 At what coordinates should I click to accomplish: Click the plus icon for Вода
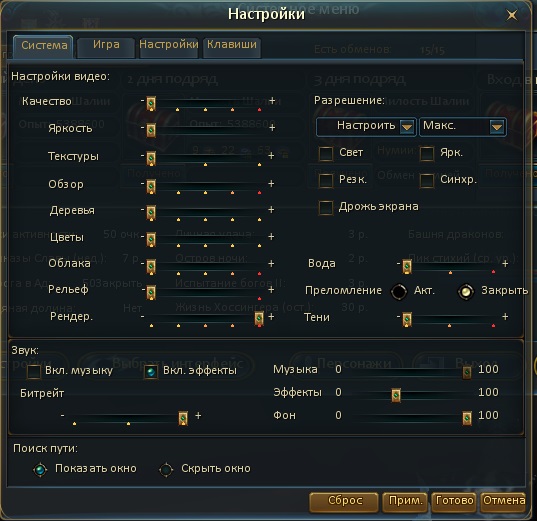click(x=505, y=263)
